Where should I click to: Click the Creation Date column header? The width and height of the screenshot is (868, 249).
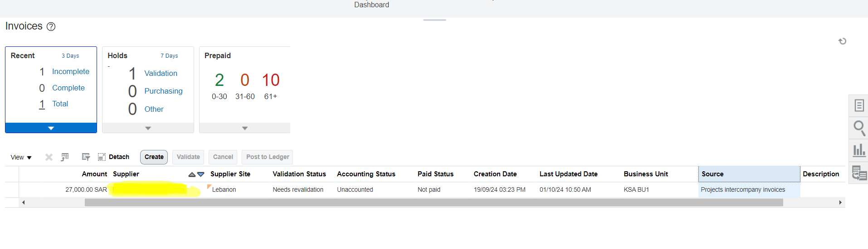495,174
